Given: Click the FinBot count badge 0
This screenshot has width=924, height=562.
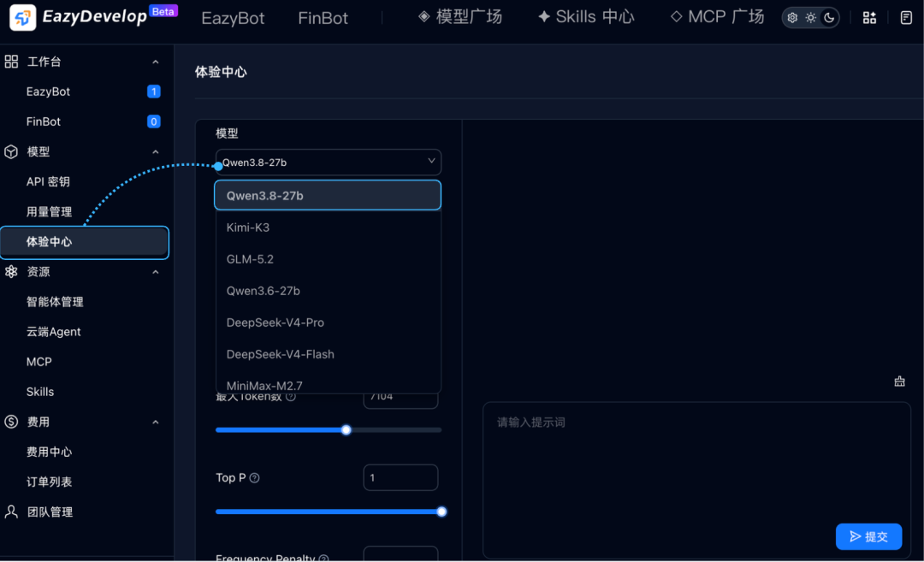Looking at the screenshot, I should [x=153, y=122].
